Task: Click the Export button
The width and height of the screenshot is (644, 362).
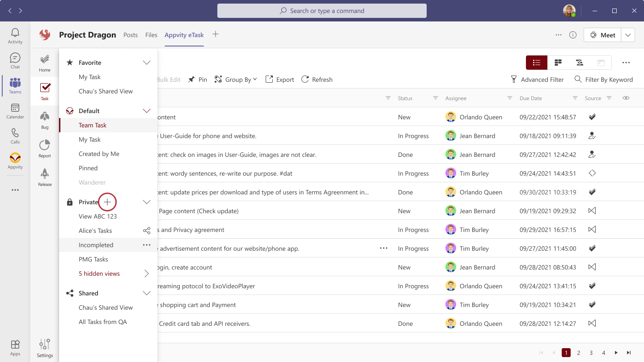Action: click(280, 80)
